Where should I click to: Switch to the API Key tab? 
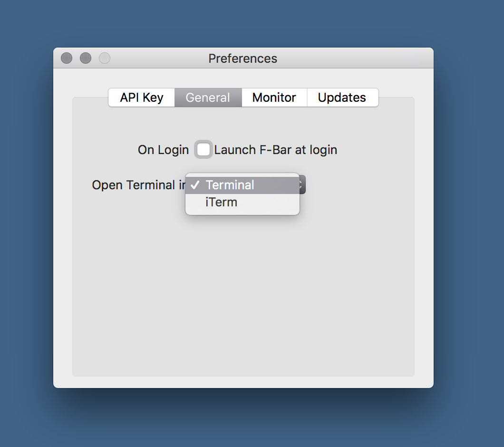point(141,97)
